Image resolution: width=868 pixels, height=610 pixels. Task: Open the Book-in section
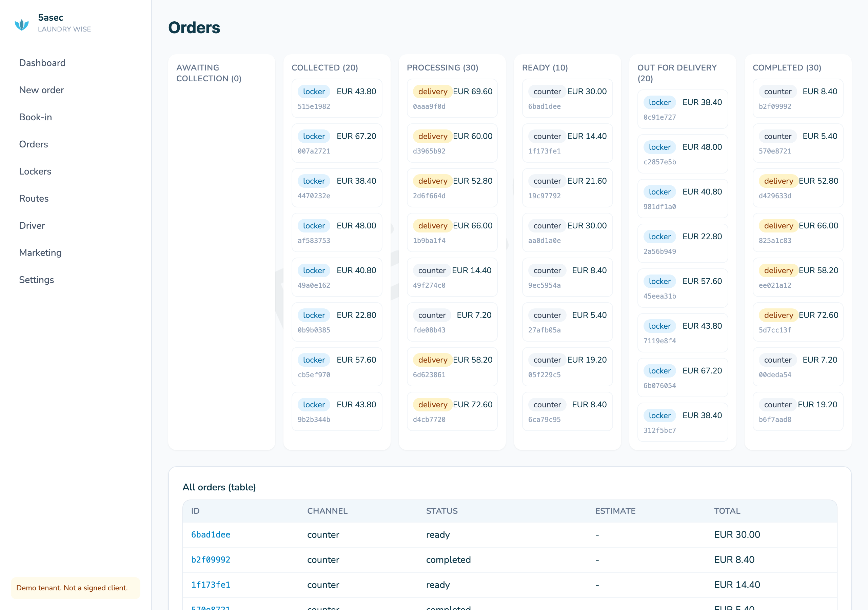point(36,117)
